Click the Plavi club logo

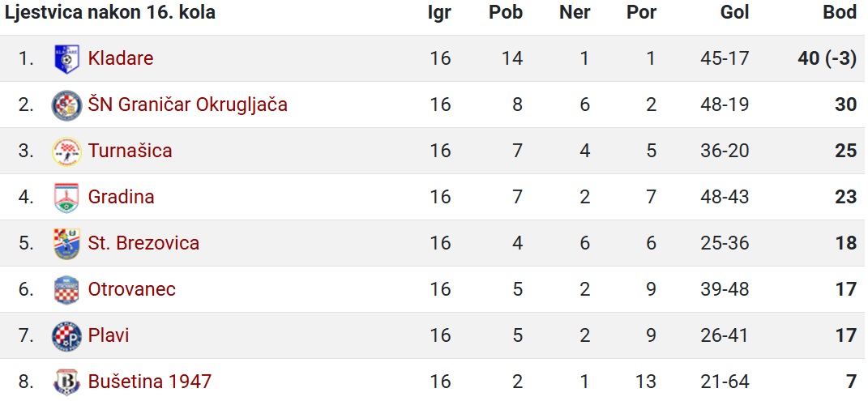(66, 335)
